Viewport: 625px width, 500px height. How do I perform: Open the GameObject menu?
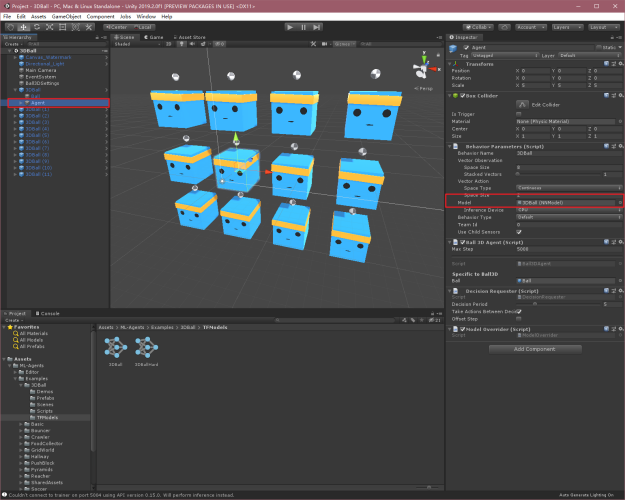[x=66, y=16]
